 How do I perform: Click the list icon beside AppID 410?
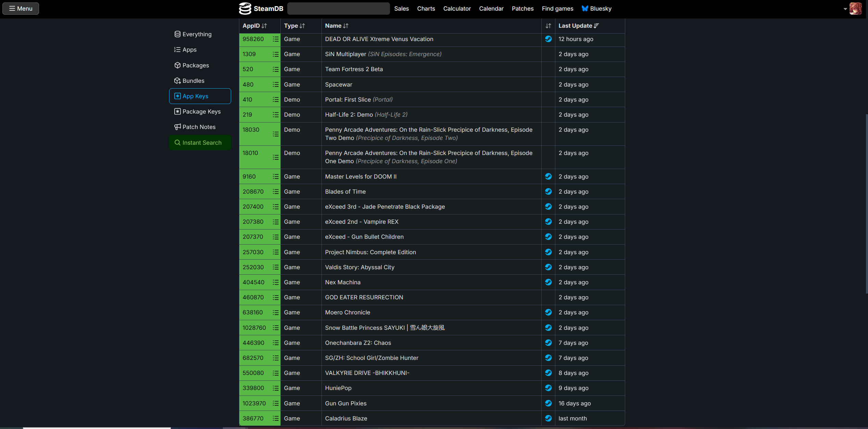[276, 100]
